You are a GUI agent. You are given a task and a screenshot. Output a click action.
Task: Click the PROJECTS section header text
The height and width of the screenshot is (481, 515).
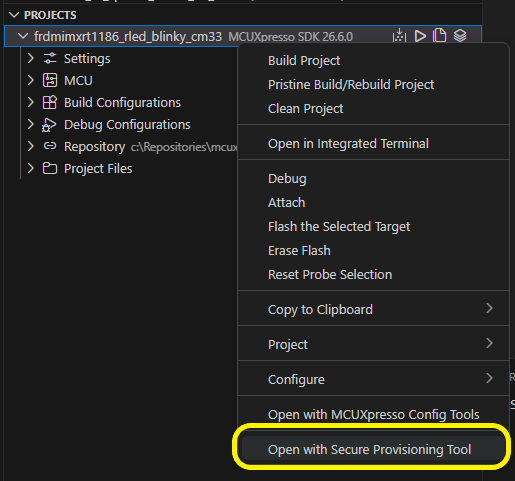(x=50, y=15)
